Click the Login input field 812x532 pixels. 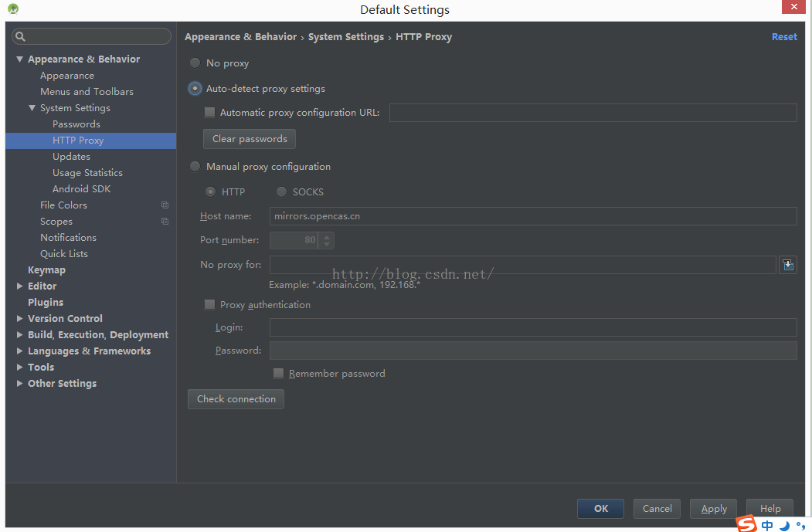click(x=533, y=327)
